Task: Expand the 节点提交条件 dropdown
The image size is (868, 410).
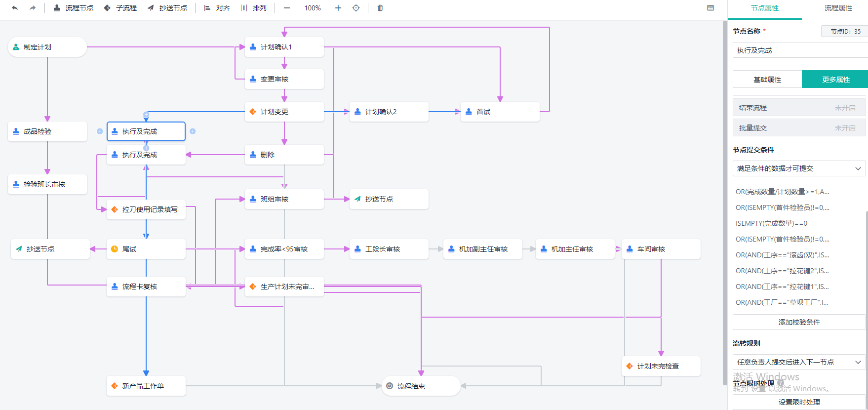Action: (799, 168)
